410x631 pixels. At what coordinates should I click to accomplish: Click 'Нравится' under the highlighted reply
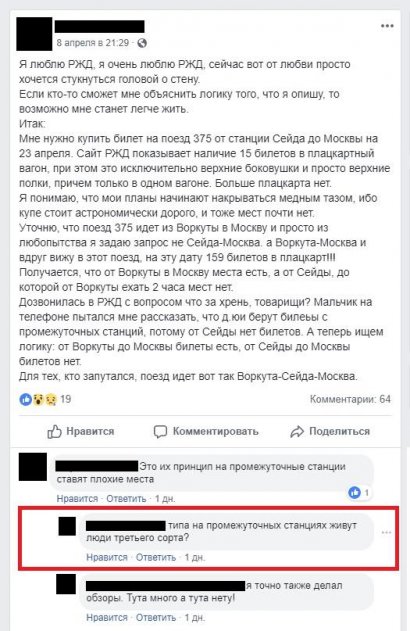point(107,557)
